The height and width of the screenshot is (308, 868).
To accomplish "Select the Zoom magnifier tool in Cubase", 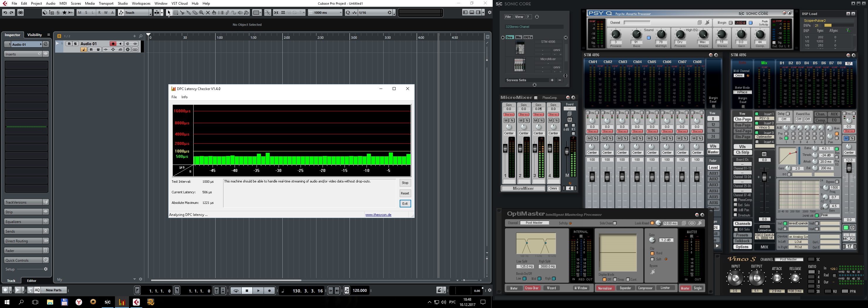I will pos(201,13).
